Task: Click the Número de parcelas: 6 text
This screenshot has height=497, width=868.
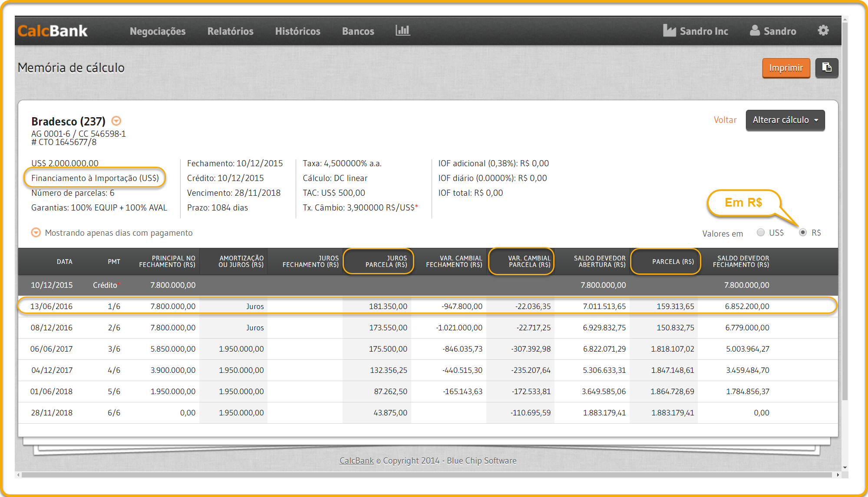Action: [73, 193]
